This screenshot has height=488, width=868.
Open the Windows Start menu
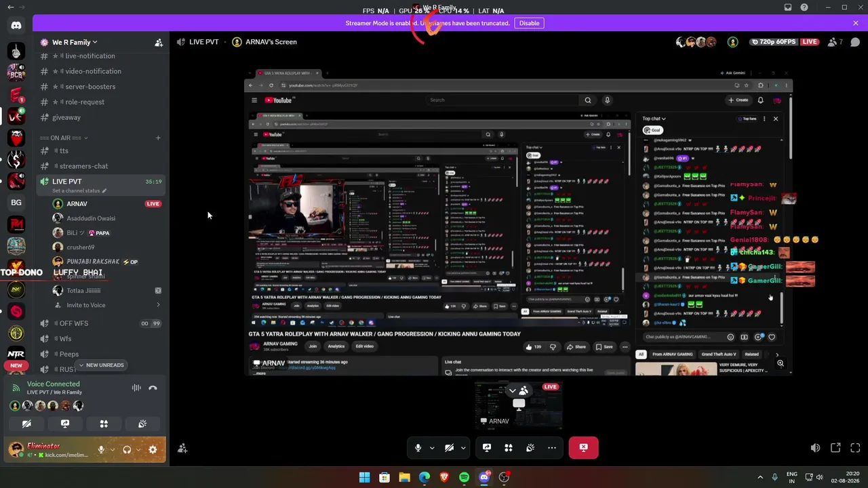coord(364,477)
